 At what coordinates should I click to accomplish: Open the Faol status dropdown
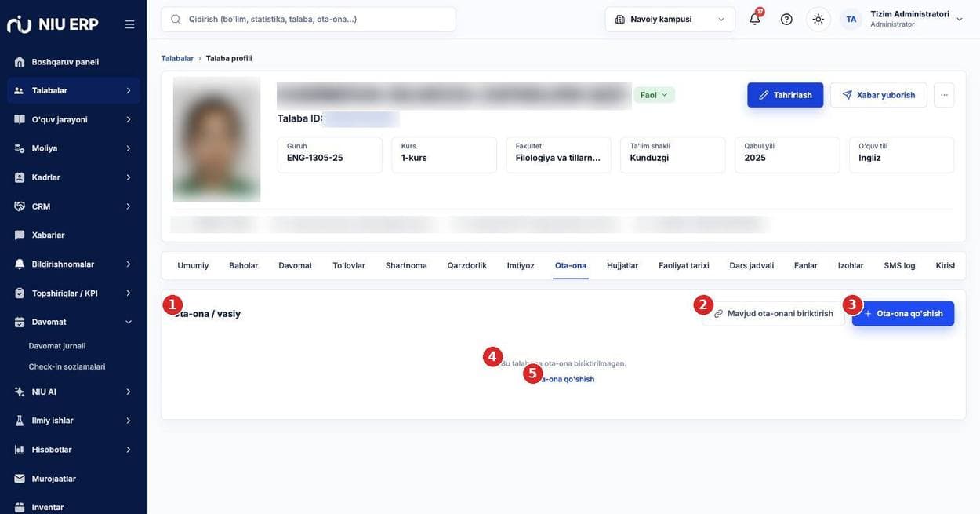click(x=655, y=95)
